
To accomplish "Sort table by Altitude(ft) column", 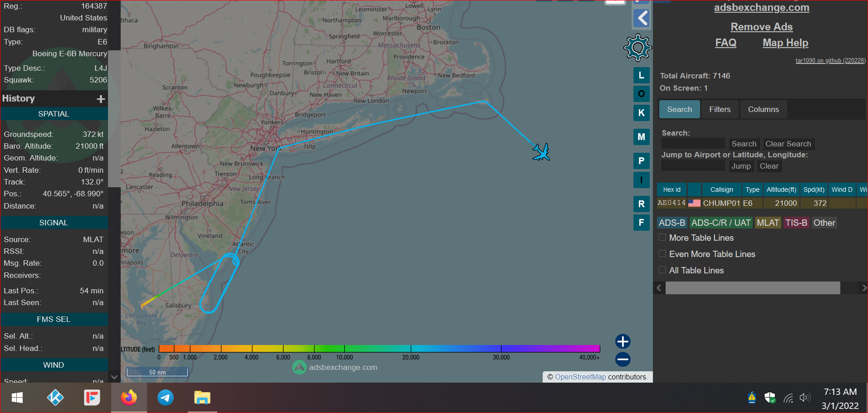I will click(x=781, y=189).
